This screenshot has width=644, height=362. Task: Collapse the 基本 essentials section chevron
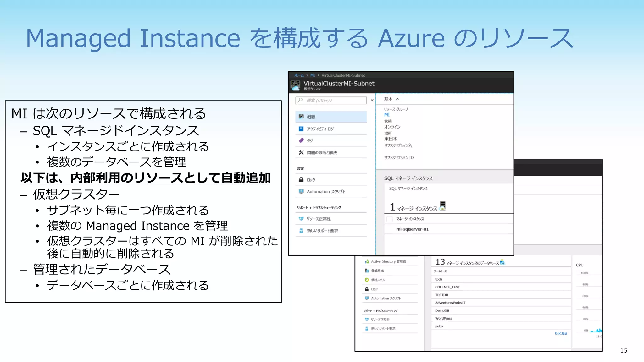[398, 99]
